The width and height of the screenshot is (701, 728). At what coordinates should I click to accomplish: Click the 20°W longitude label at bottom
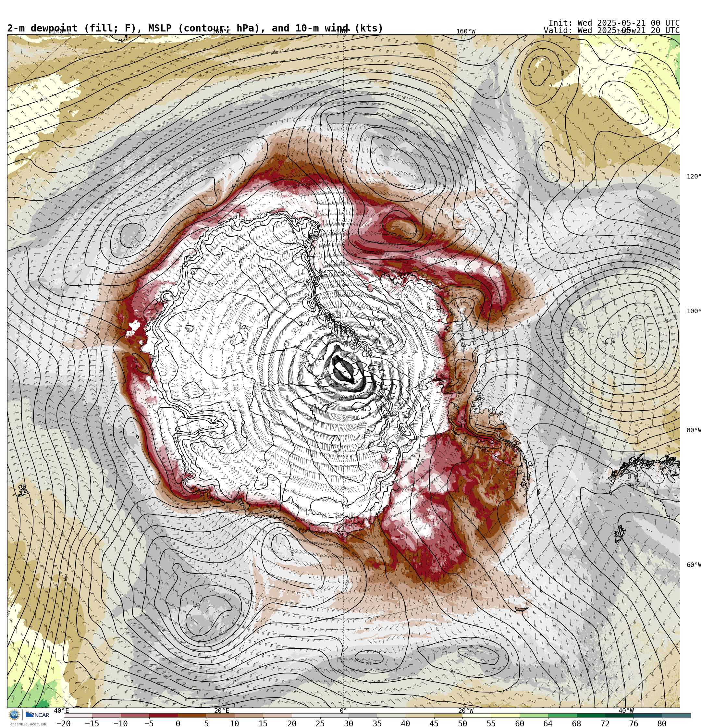pos(466,711)
